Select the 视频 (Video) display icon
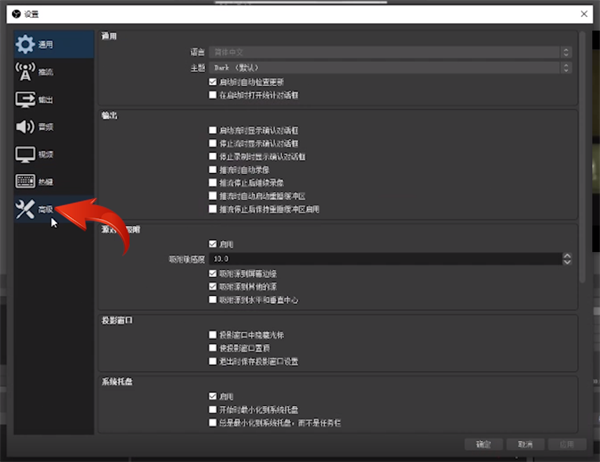Screen dimensions: 600x462 [x=25, y=155]
